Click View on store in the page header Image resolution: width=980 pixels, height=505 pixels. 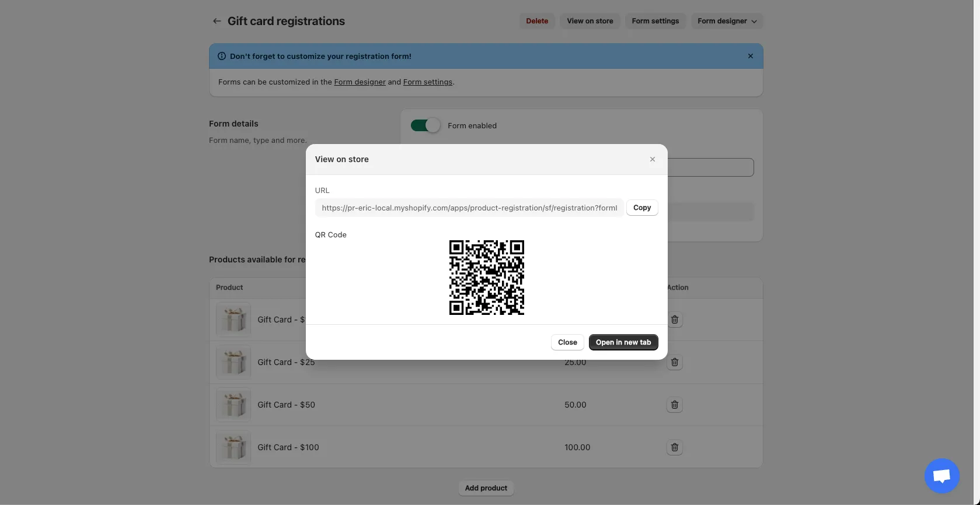[x=590, y=21]
